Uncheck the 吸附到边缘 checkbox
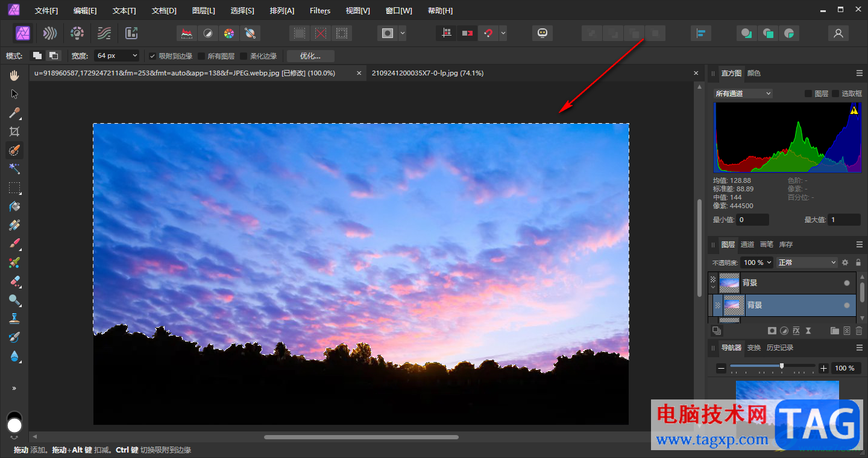Image resolution: width=868 pixels, height=458 pixels. [x=153, y=56]
